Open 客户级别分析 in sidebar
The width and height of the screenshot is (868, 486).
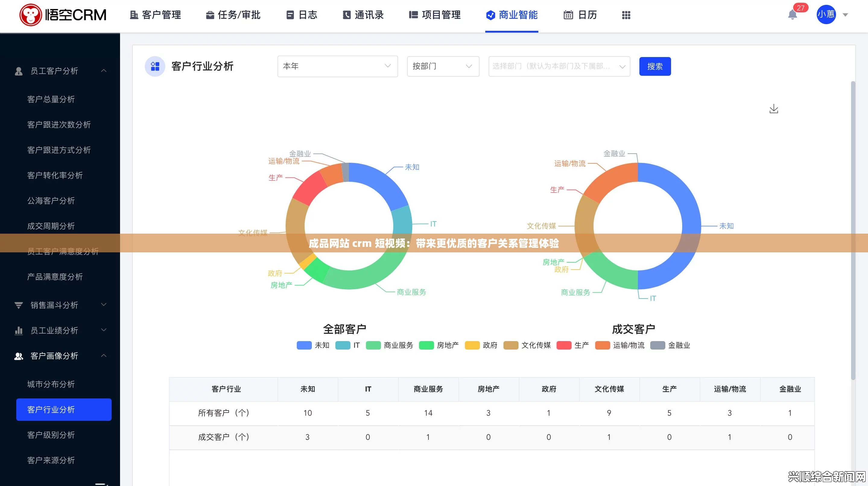[x=51, y=435]
